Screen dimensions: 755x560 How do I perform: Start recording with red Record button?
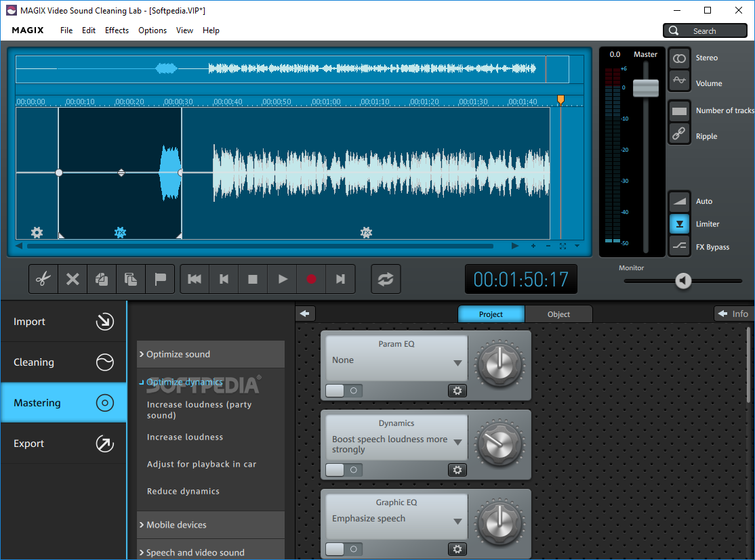(311, 279)
